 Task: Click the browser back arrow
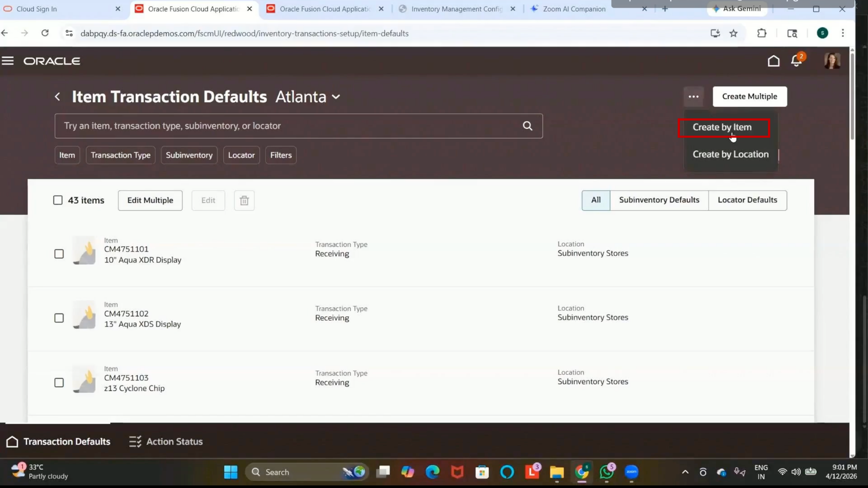point(5,33)
